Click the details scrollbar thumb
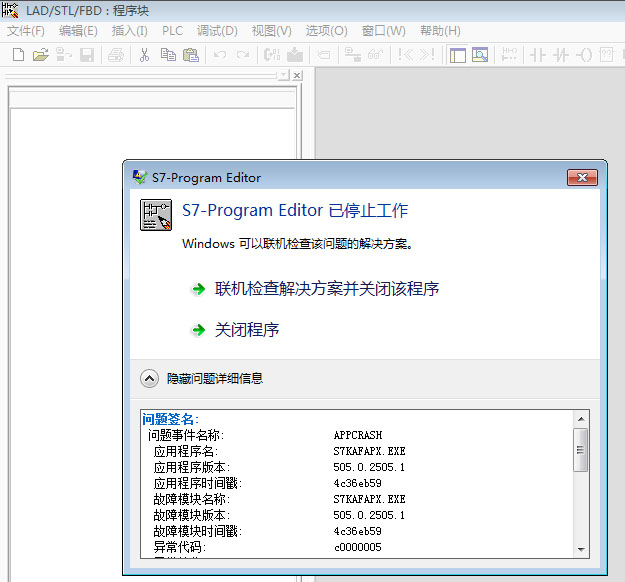 (580, 450)
